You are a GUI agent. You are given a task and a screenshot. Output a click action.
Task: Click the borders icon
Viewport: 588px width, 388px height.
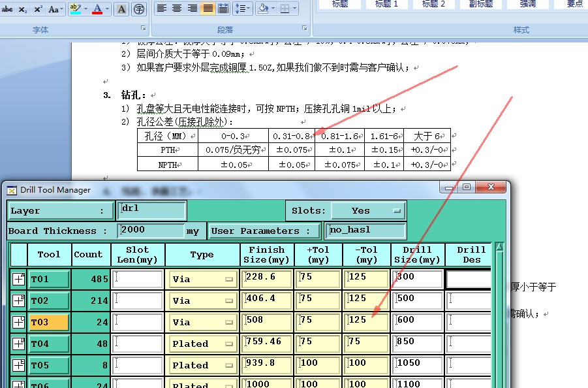click(285, 8)
